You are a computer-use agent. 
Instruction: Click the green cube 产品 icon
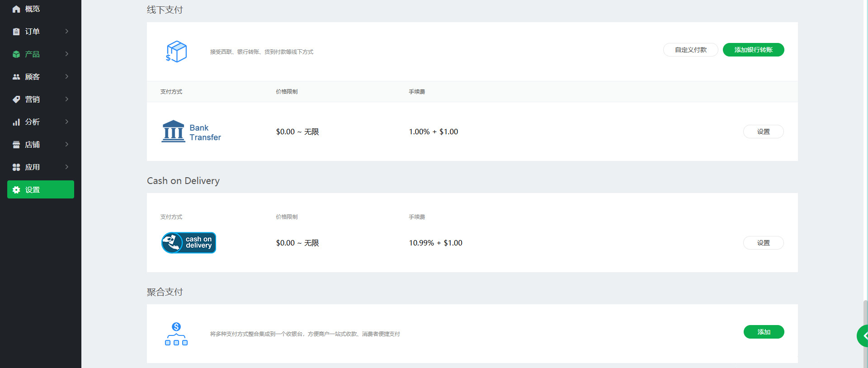pyautogui.click(x=16, y=54)
